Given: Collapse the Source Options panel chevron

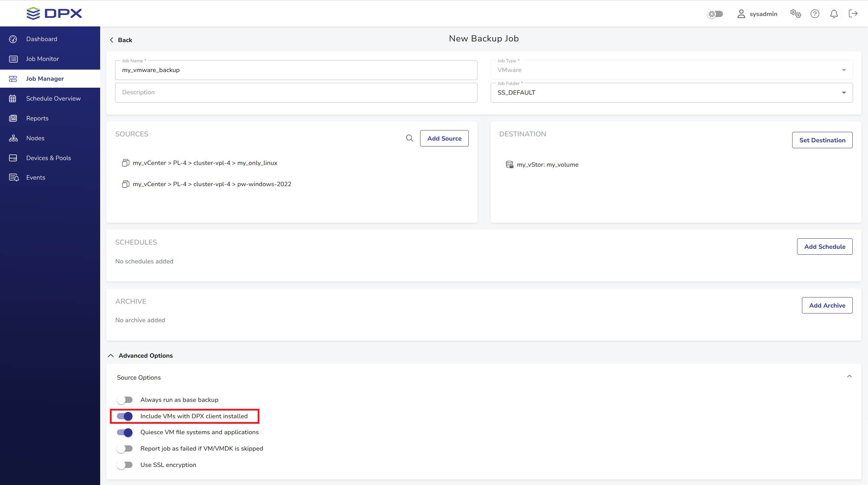Looking at the screenshot, I should click(x=849, y=376).
